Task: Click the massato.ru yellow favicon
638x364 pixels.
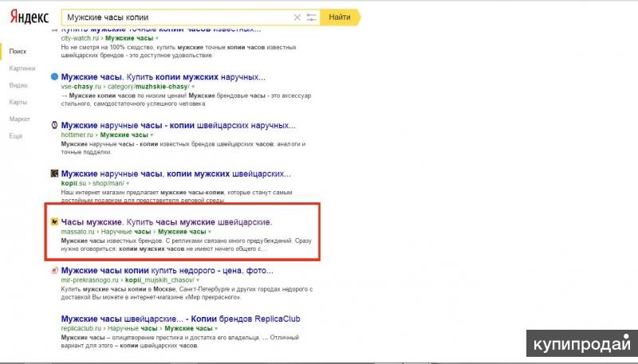Action: tap(54, 221)
